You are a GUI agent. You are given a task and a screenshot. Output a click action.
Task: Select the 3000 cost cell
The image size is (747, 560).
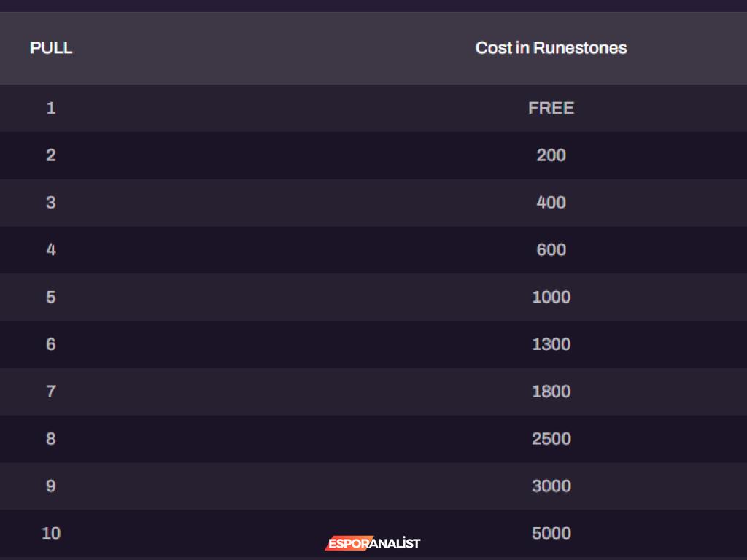point(551,486)
